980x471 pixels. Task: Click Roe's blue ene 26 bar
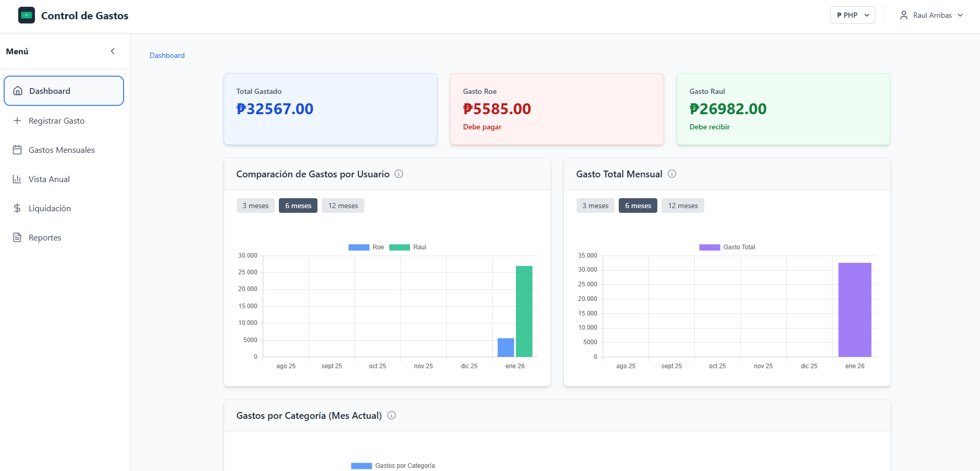(x=506, y=347)
